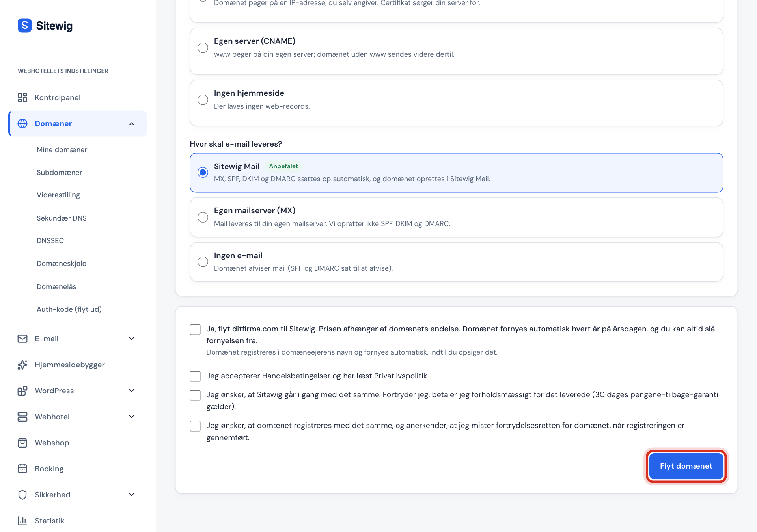Collapse the Domæner menu chevron
This screenshot has width=757, height=532.
132,124
